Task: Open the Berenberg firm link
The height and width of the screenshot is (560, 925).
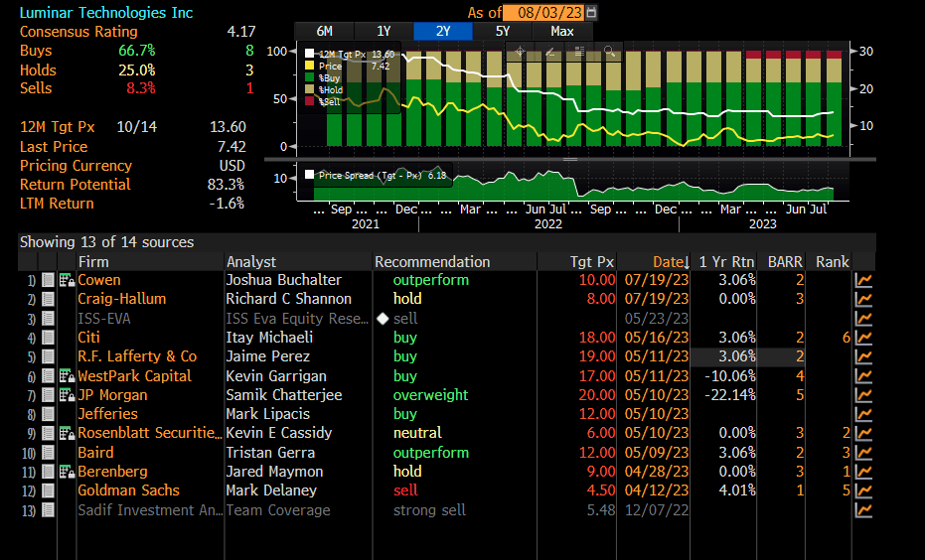Action: coord(112,473)
